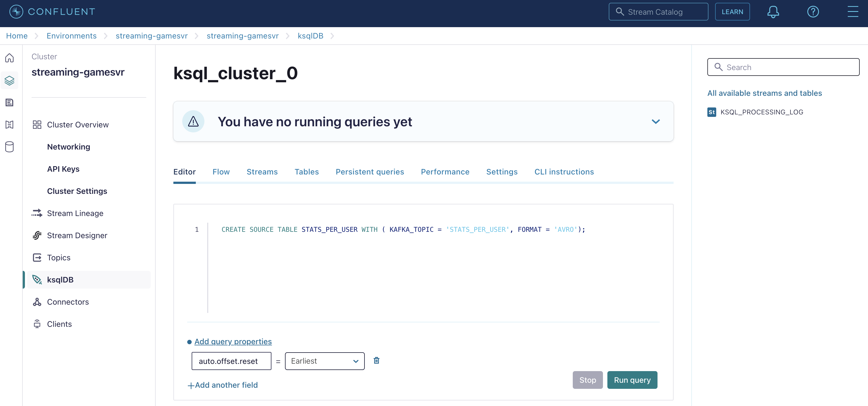Click the auto.offset.reset property field

point(231,361)
